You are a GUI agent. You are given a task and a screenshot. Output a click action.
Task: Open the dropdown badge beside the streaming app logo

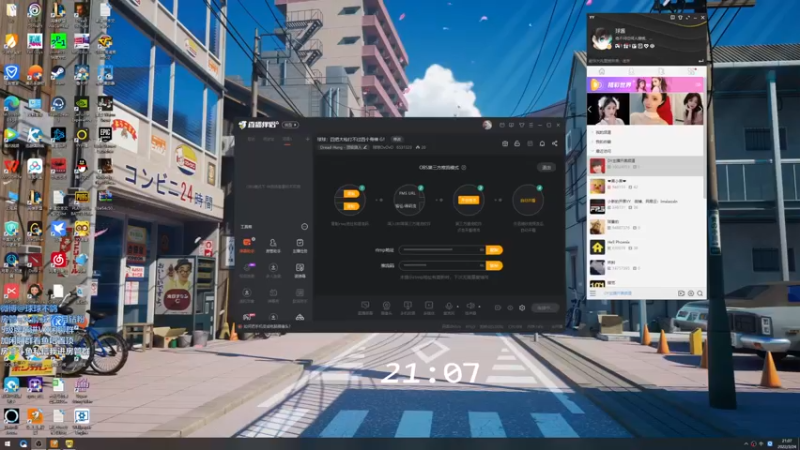(290, 125)
